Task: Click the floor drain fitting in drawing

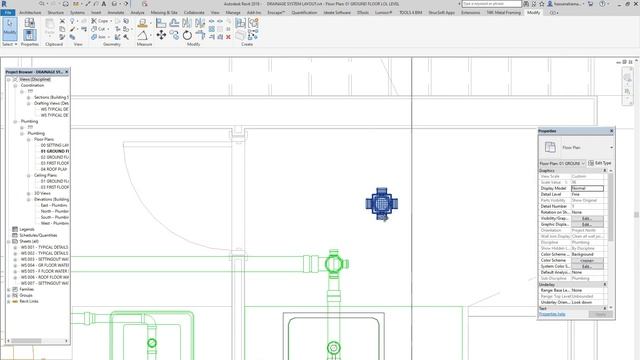Action: tap(382, 204)
